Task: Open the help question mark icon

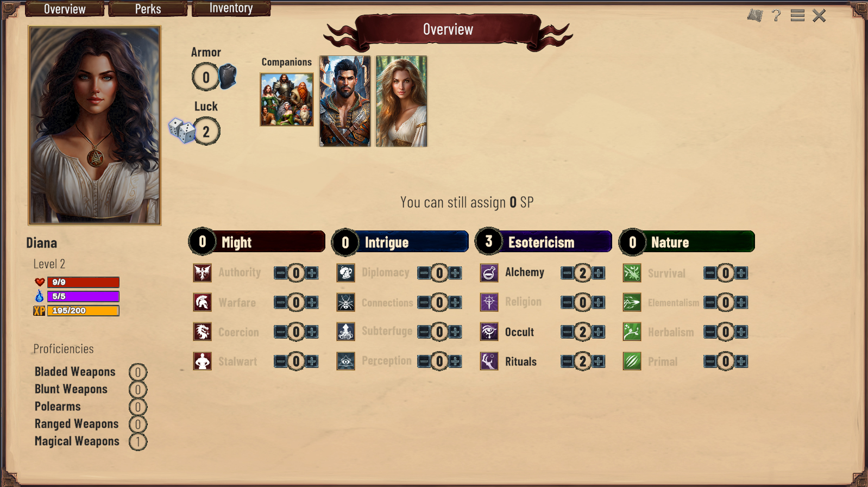Action: click(x=776, y=15)
